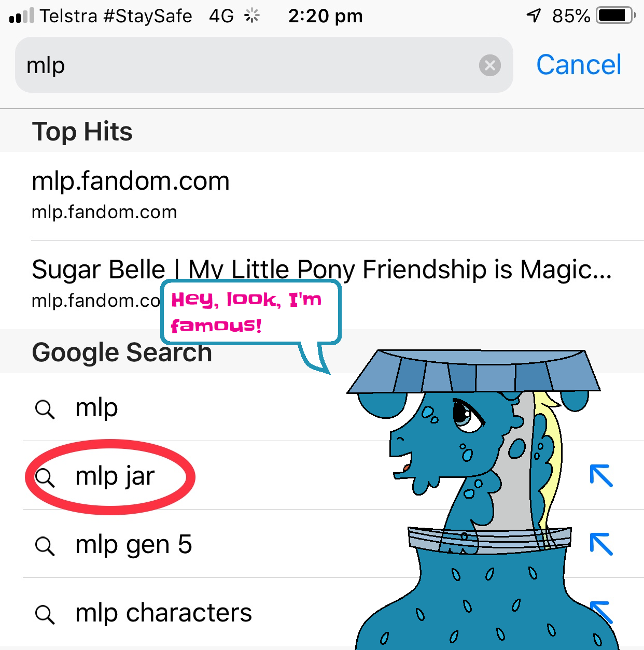This screenshot has width=644, height=650.
Task: Clear the search field with the X icon
Action: 489,65
